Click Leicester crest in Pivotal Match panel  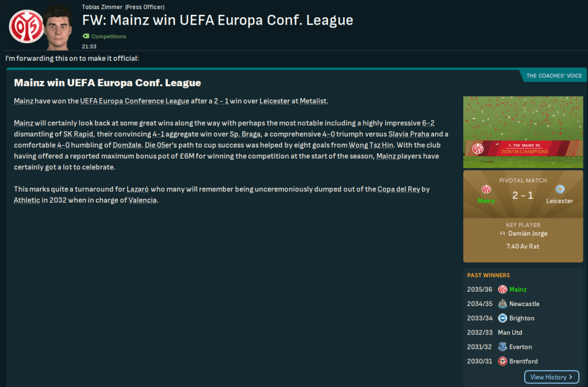click(x=559, y=189)
